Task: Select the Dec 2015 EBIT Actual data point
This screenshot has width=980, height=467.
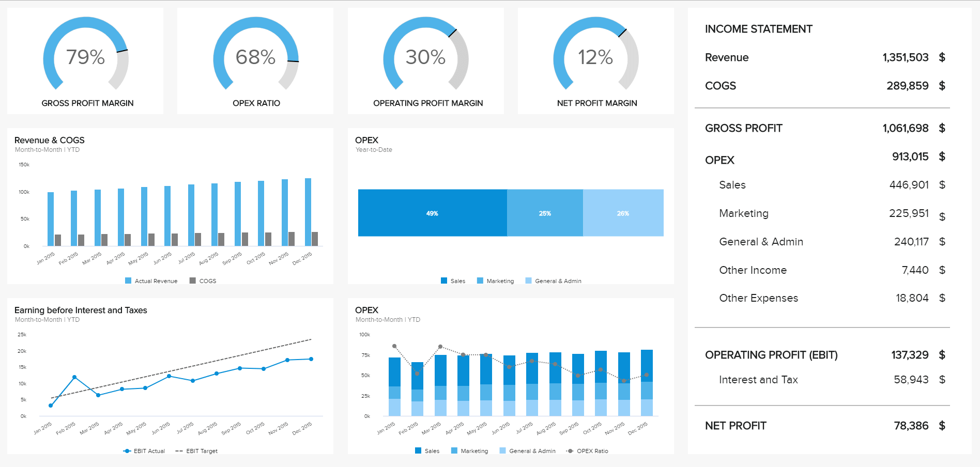Action: click(x=311, y=359)
